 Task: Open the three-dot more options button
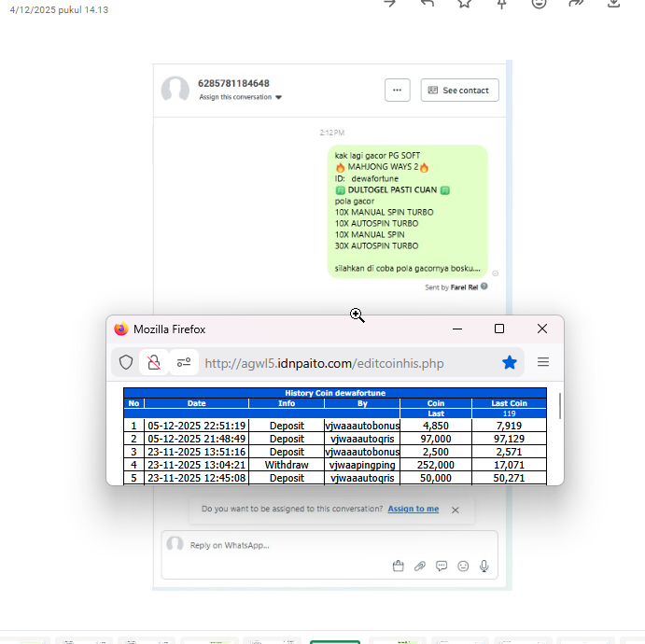397,90
